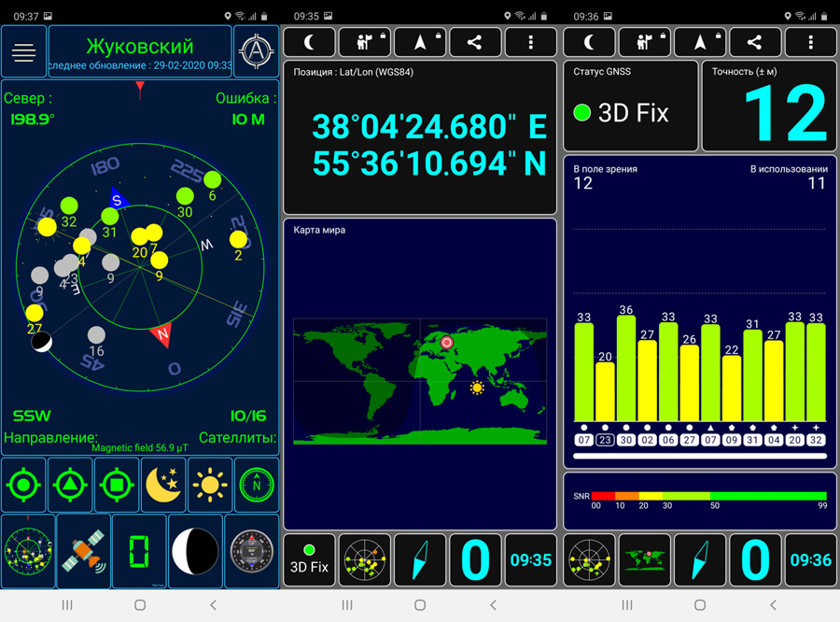Open the half-moon phase tab
840x622 pixels.
[x=195, y=551]
